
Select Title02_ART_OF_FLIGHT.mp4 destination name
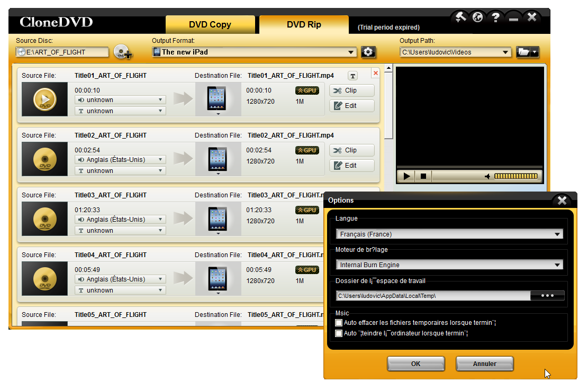pos(291,135)
